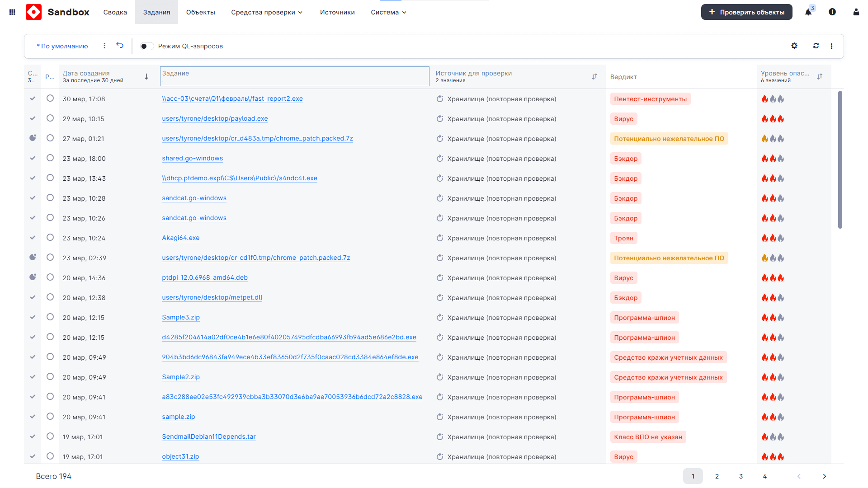868x488 pixels.
Task: Click the vertical scrollbar of the table
Action: coord(840,160)
